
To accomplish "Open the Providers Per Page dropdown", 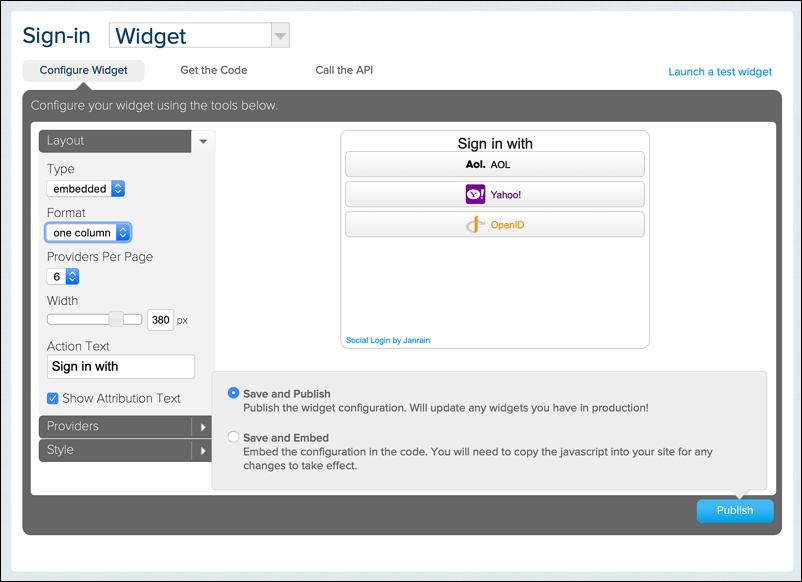I will (63, 276).
